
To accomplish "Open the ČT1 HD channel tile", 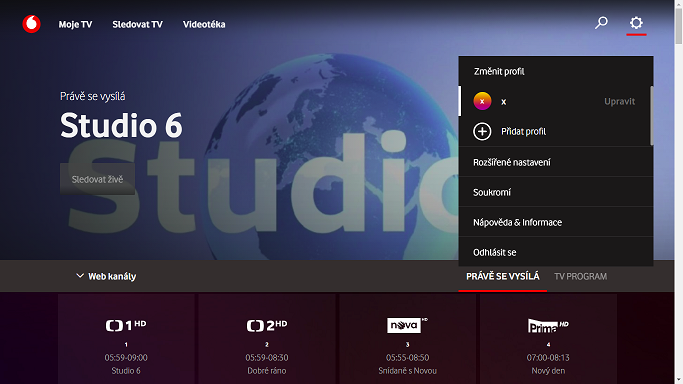I will tap(126, 339).
